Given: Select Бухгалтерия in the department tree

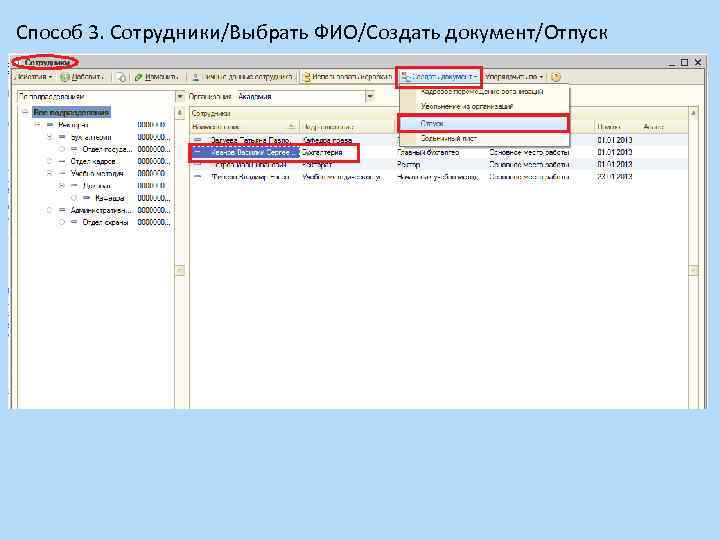Looking at the screenshot, I should point(91,137).
